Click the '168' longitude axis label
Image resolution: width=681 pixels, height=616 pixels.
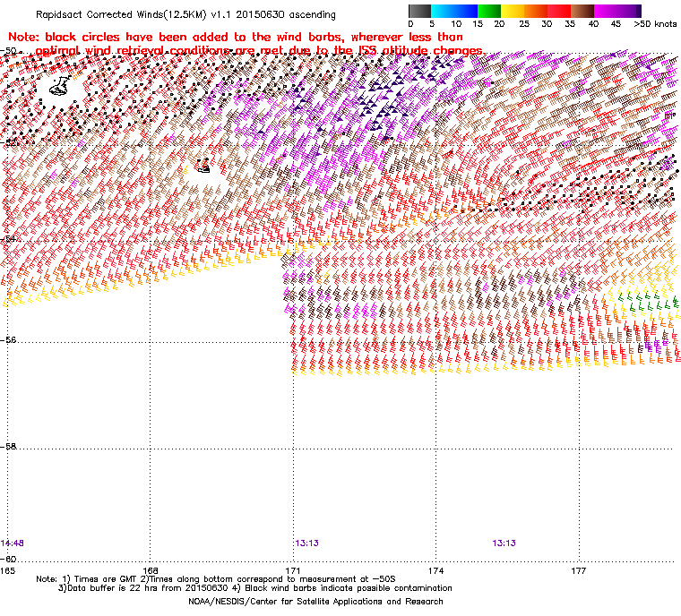(x=151, y=571)
